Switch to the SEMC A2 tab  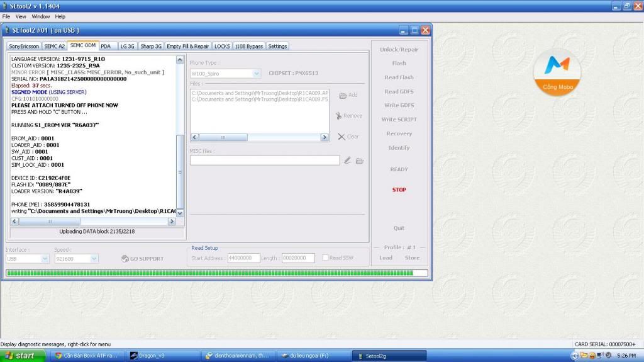54,47
